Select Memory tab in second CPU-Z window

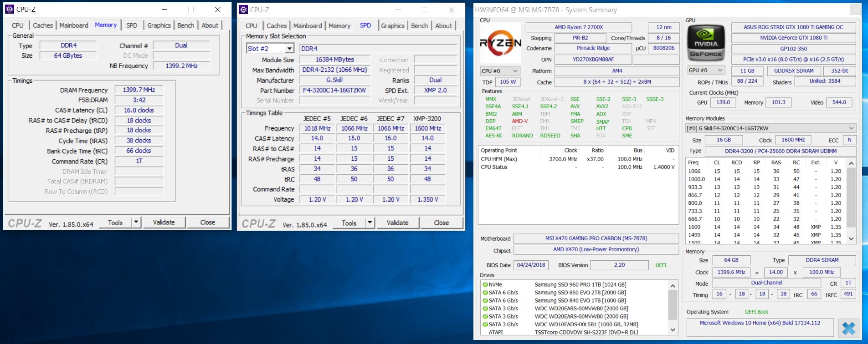[339, 26]
